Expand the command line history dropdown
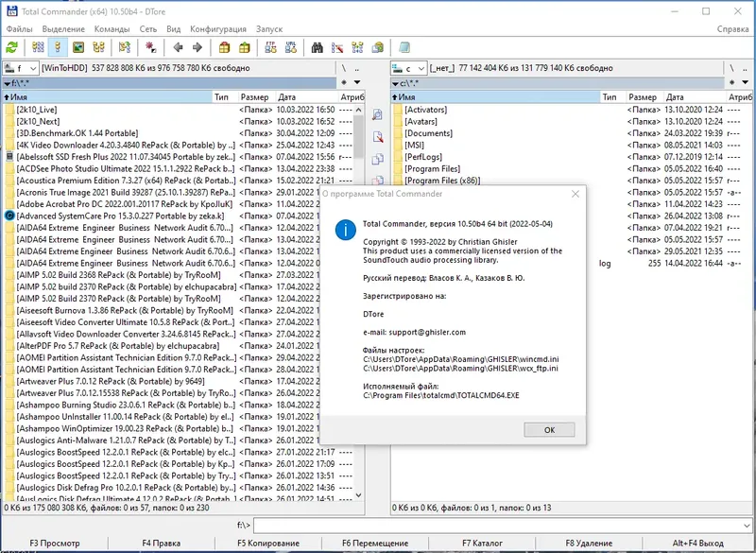The height and width of the screenshot is (553, 756). click(747, 525)
